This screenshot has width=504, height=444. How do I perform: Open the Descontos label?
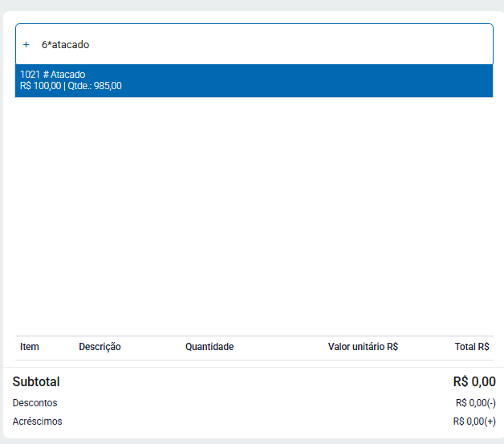tap(35, 403)
